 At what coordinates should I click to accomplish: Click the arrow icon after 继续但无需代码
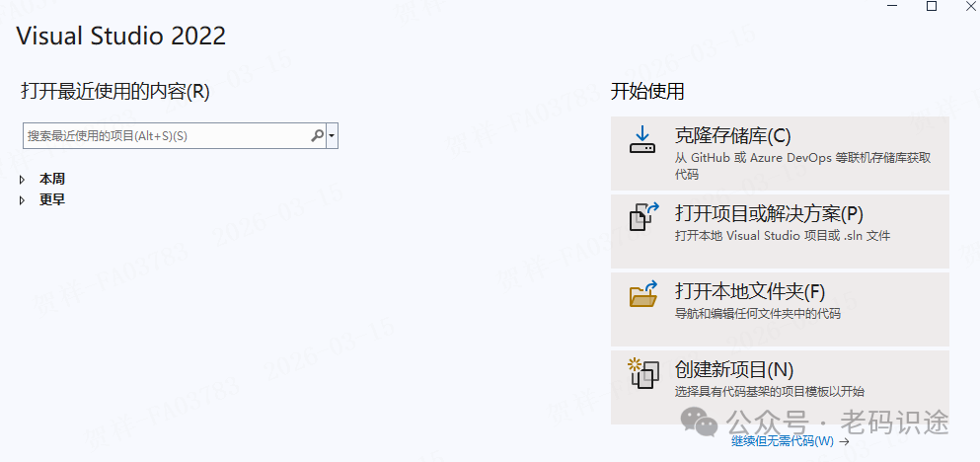pos(845,441)
